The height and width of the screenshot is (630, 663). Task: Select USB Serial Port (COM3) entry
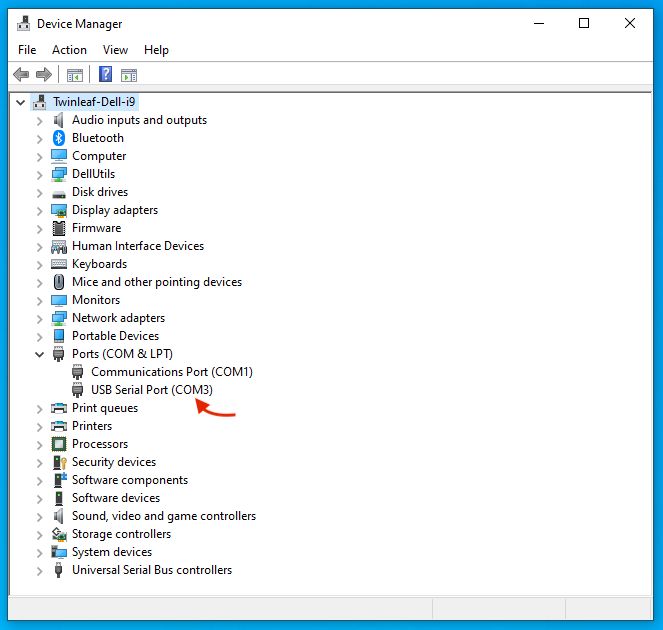pyautogui.click(x=152, y=390)
